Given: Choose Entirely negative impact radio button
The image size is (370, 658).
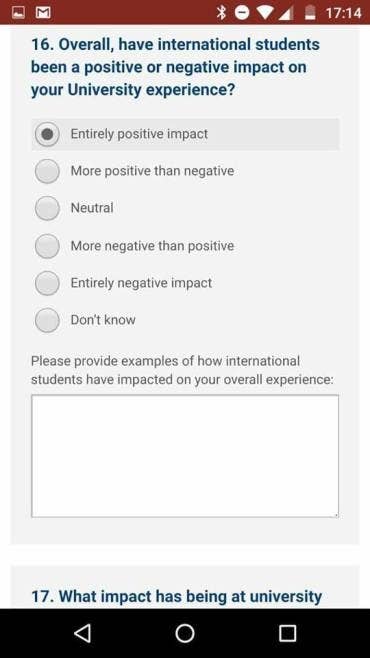Looking at the screenshot, I should point(47,283).
